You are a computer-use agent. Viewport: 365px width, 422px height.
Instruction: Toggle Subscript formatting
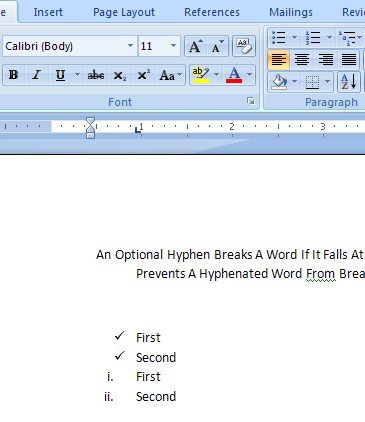120,75
